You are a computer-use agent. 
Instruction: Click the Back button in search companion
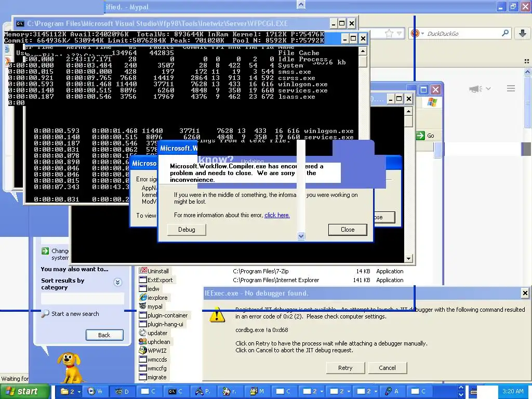click(104, 335)
